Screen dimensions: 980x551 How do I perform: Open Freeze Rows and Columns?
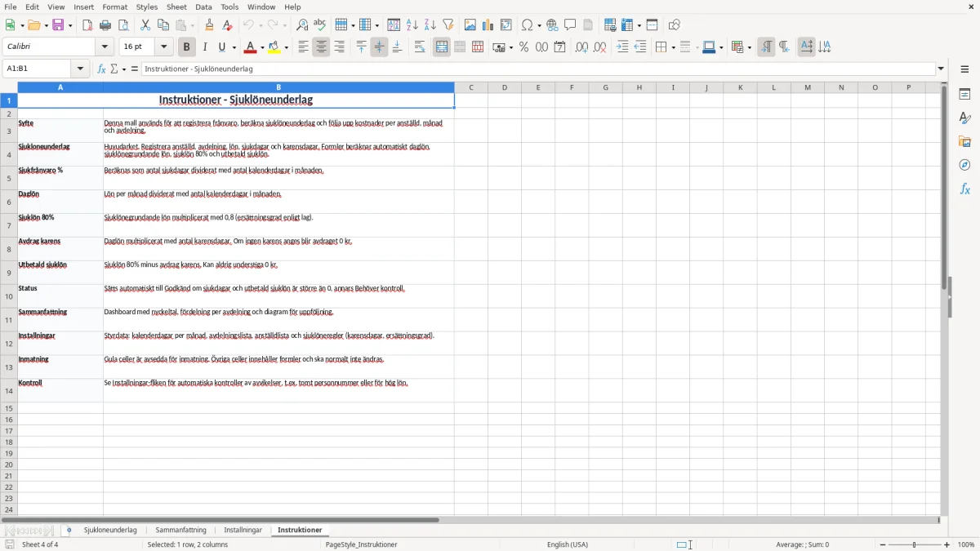(x=627, y=25)
